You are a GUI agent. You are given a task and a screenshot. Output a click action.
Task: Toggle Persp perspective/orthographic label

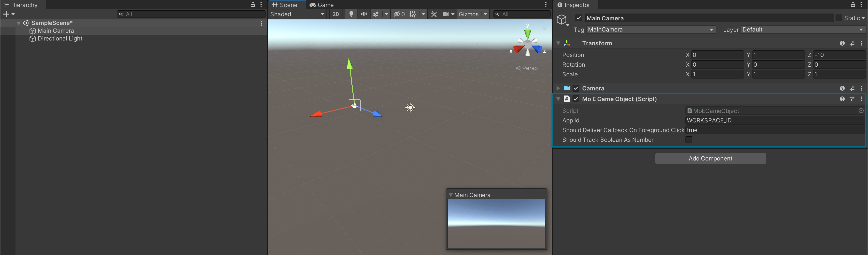point(527,68)
